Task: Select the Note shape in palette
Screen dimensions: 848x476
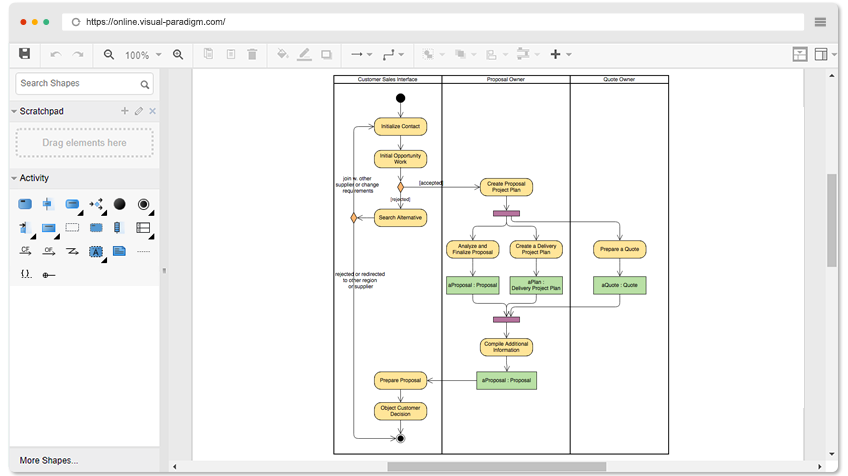Action: coord(120,251)
